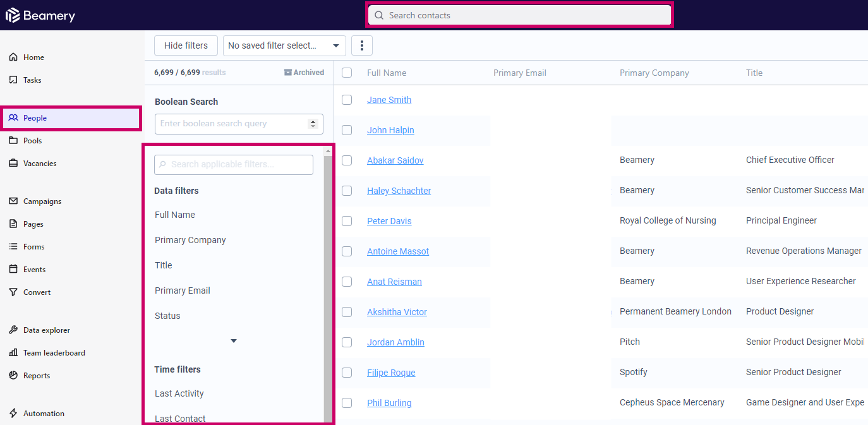The image size is (868, 425).
Task: Click the Data explorer wrench icon
Action: coord(13,330)
